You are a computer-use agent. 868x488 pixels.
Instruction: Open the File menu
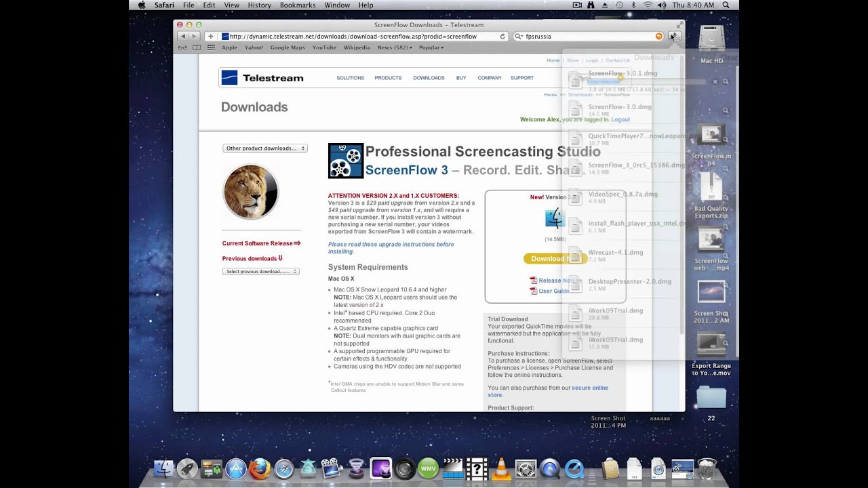coord(189,5)
